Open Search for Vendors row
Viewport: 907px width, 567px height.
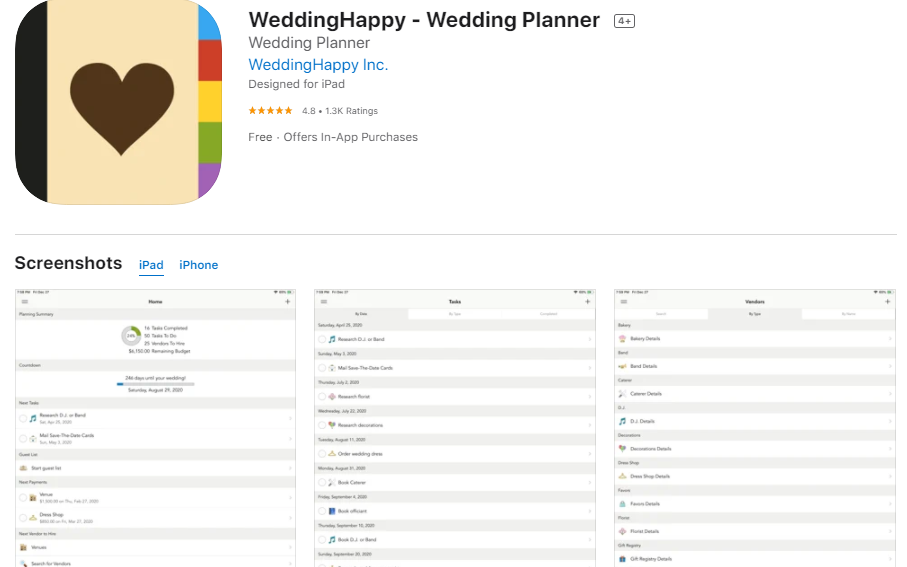[155, 563]
